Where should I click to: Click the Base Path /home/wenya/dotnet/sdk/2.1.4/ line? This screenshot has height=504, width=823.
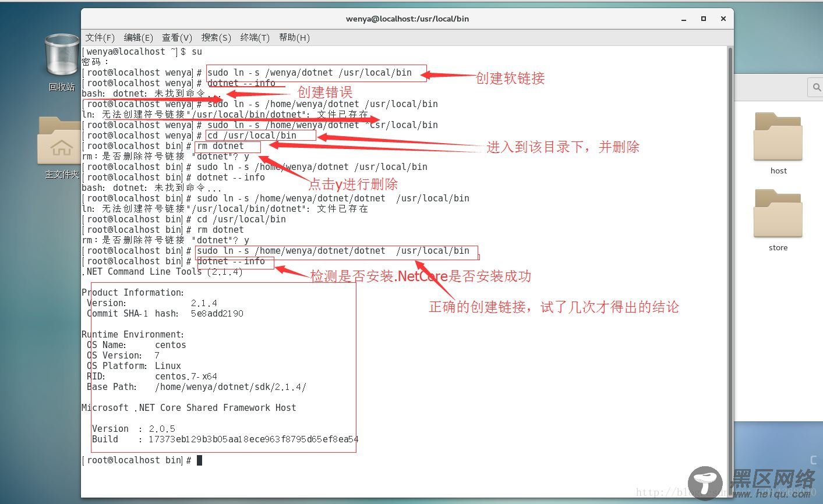click(x=196, y=387)
